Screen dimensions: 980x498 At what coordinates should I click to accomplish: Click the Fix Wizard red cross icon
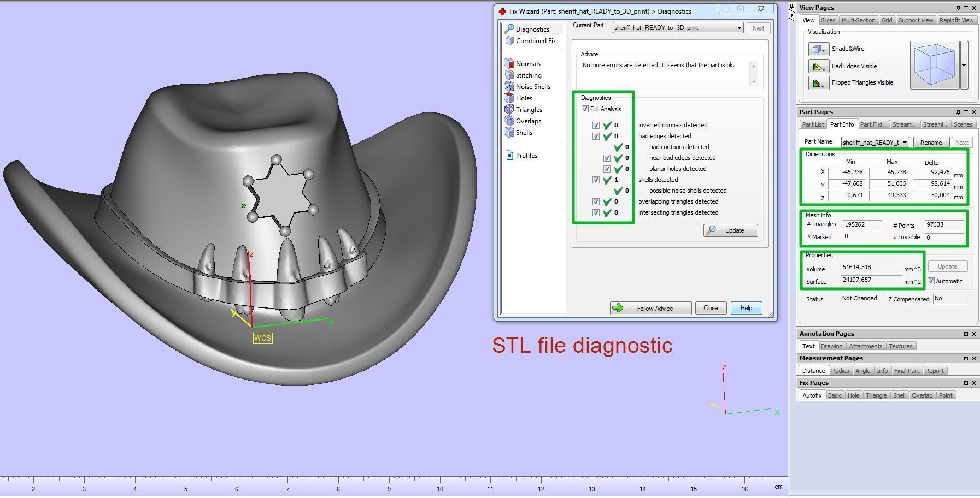502,11
